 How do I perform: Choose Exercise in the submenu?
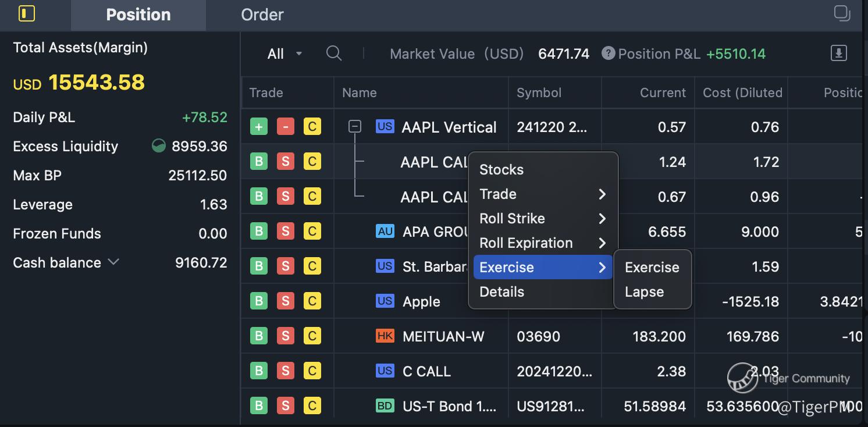click(x=652, y=268)
